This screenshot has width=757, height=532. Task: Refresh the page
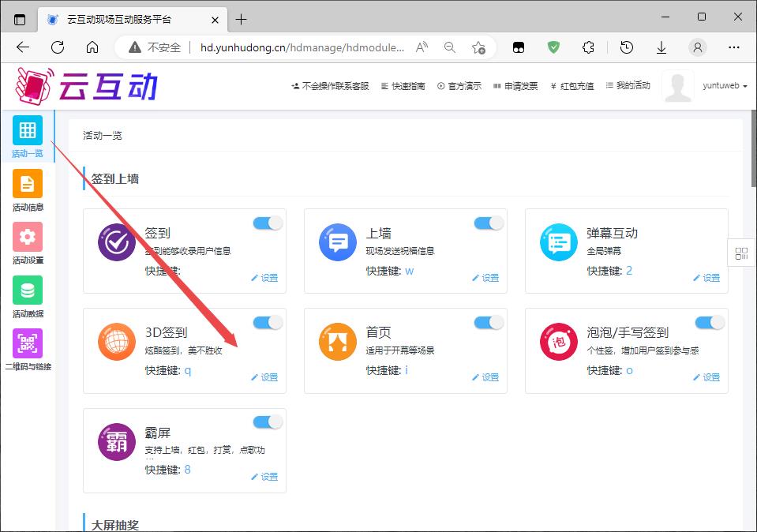tap(58, 47)
